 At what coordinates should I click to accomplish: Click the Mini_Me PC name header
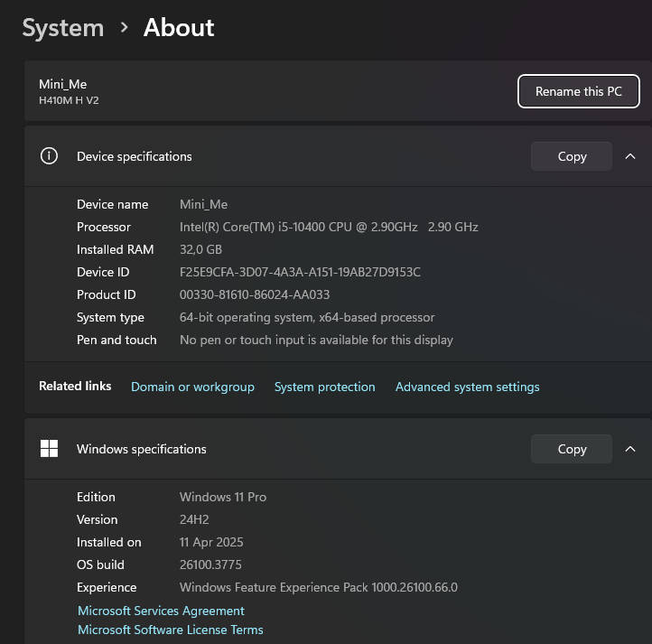click(63, 84)
